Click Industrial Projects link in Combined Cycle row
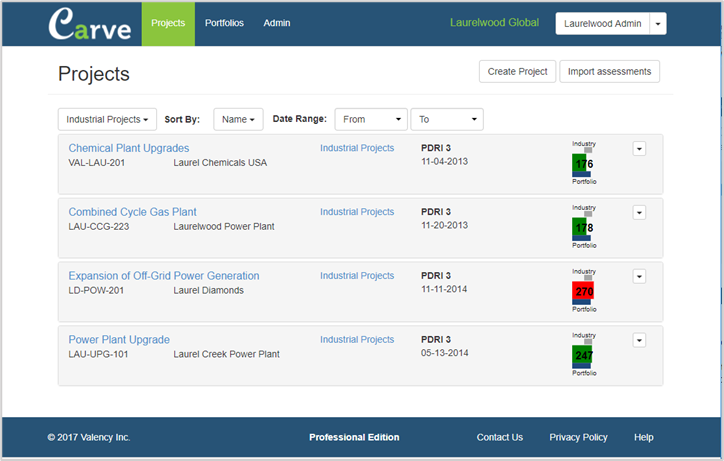Screen dimensions: 724x461 [x=357, y=212]
